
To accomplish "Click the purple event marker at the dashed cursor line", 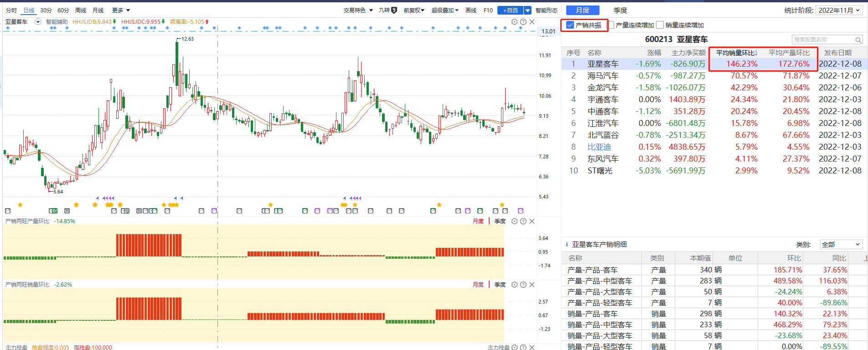I will (214, 211).
